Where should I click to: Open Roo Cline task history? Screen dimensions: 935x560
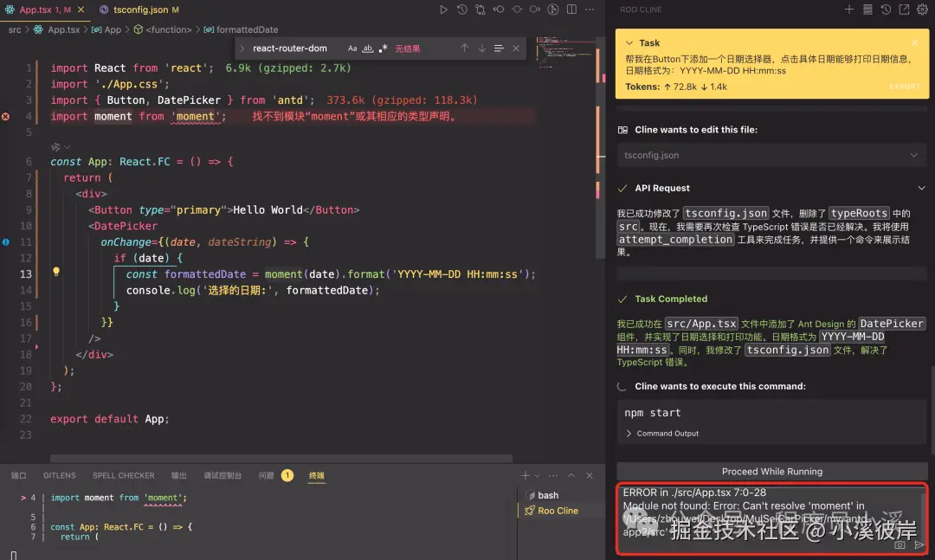tap(887, 10)
